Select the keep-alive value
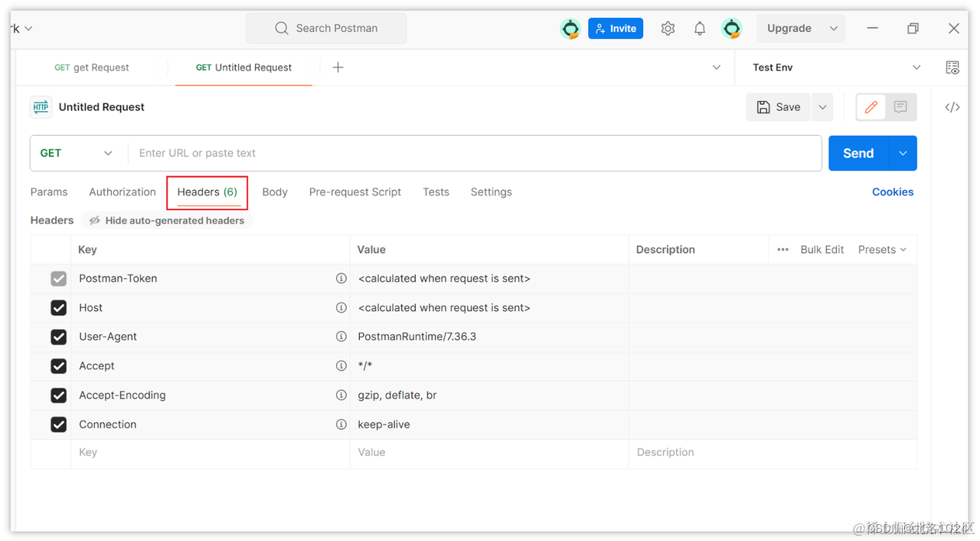This screenshot has height=541, width=980. [384, 424]
